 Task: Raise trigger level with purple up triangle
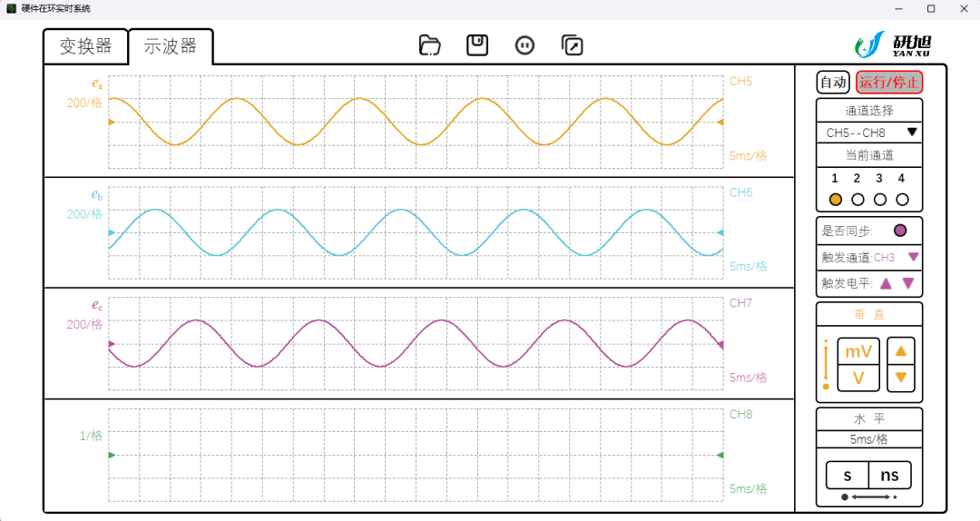(x=886, y=283)
